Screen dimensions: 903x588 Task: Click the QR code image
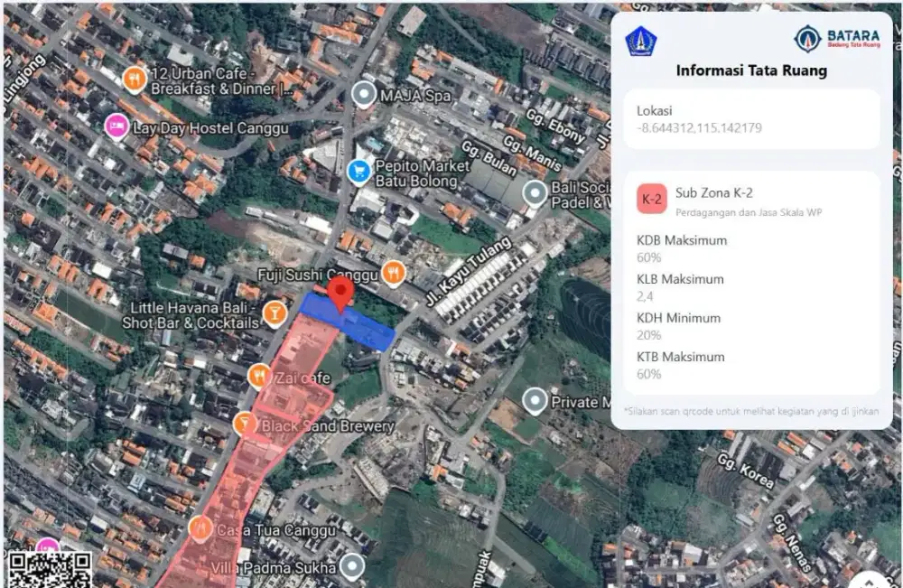tap(49, 570)
